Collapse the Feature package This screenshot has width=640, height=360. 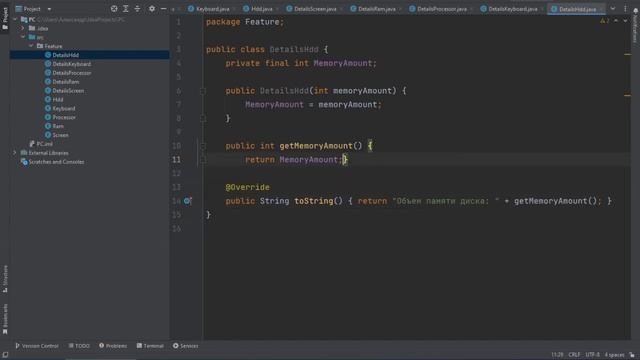pyautogui.click(x=31, y=46)
